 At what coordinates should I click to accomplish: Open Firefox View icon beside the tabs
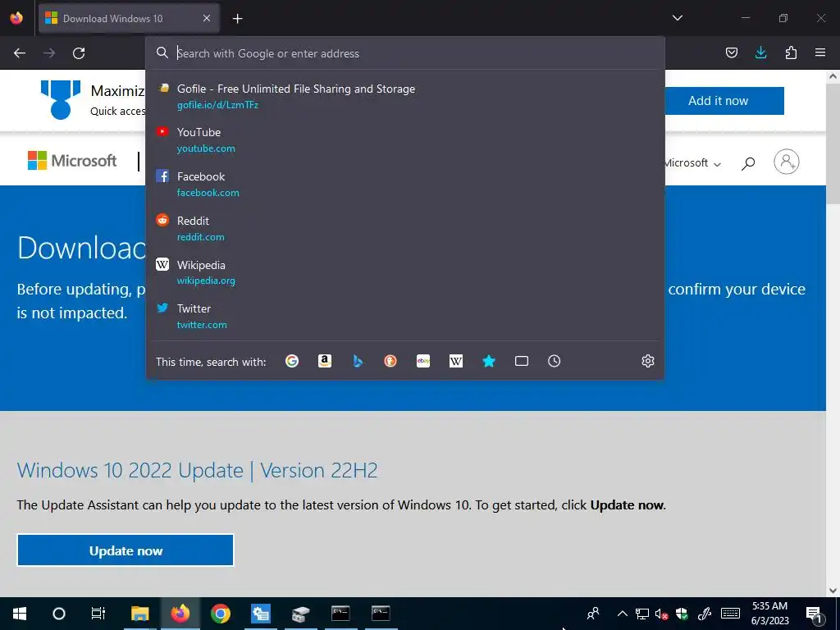click(16, 18)
